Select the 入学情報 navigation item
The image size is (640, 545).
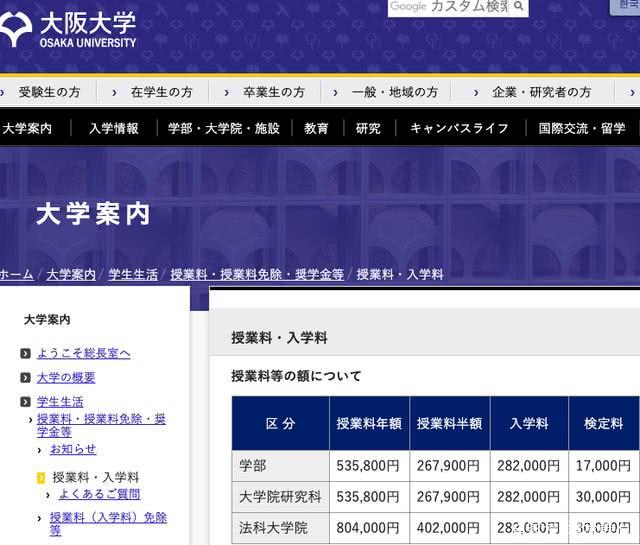point(114,129)
